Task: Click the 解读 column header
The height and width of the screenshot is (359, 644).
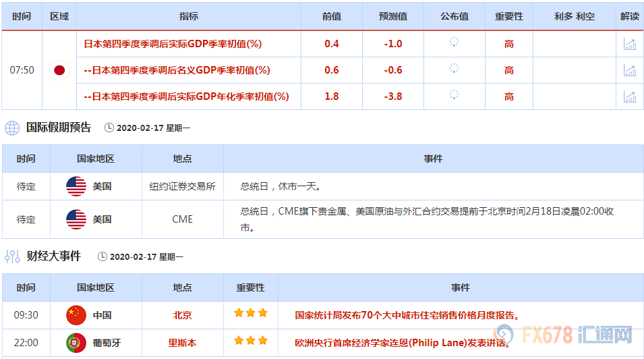Action: 630,16
